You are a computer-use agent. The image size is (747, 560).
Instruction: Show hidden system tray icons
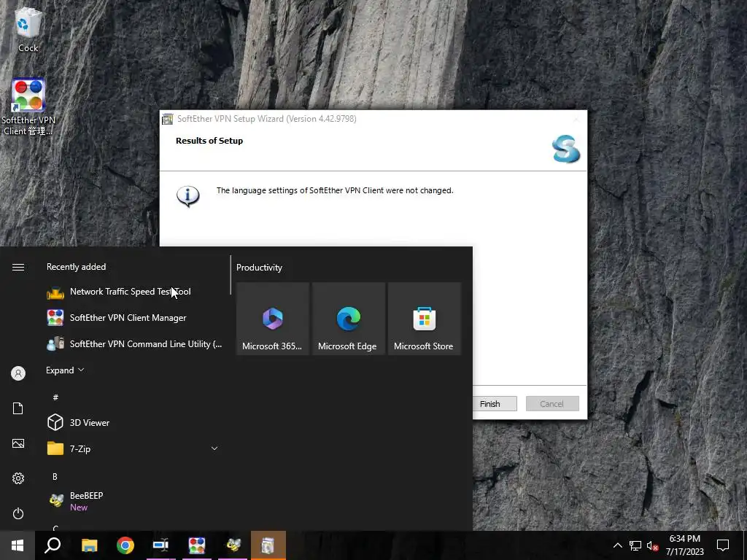(x=617, y=545)
